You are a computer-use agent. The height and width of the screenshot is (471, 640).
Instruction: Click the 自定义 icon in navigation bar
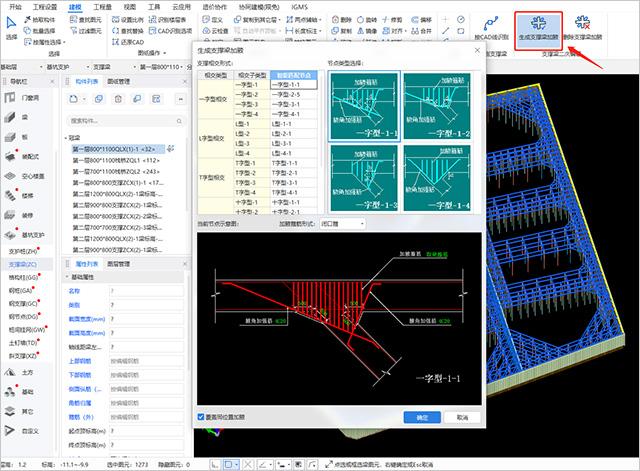[x=11, y=431]
